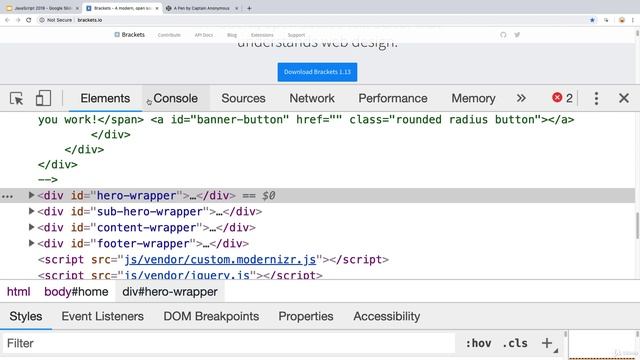Click the profile avatar icon in Chrome toolbar
This screenshot has height=360, width=640.
pos(622,20)
